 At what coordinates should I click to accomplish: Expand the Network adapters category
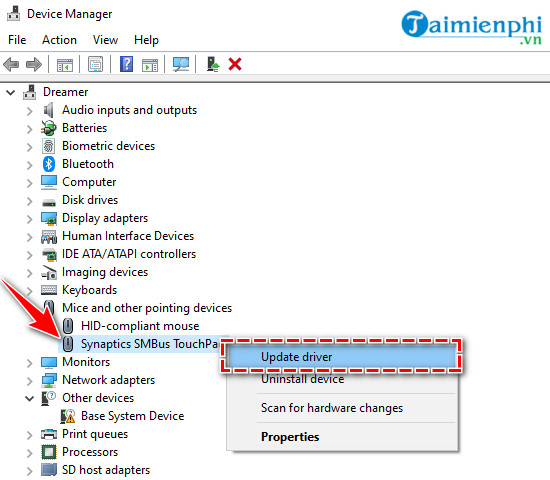pyautogui.click(x=29, y=381)
